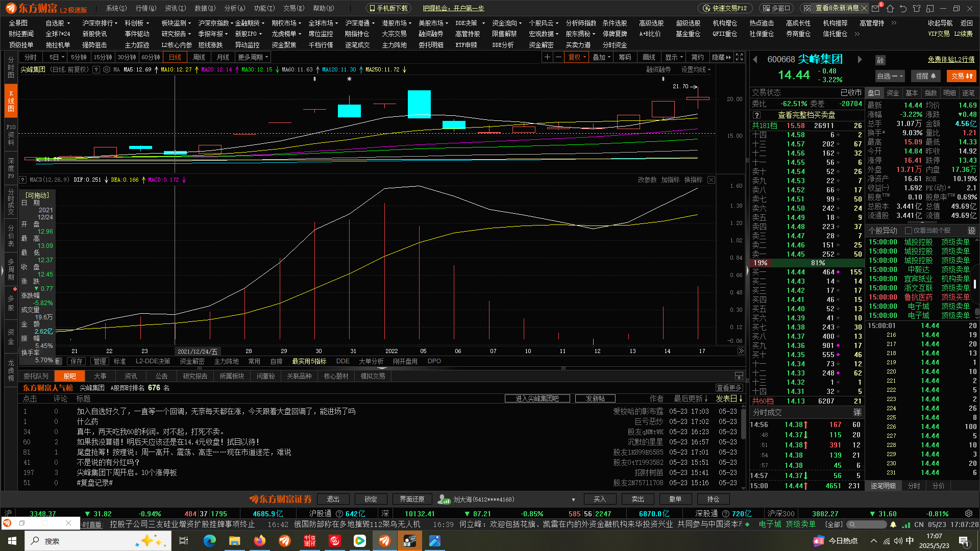Click the home icon in the title bar

890,8
